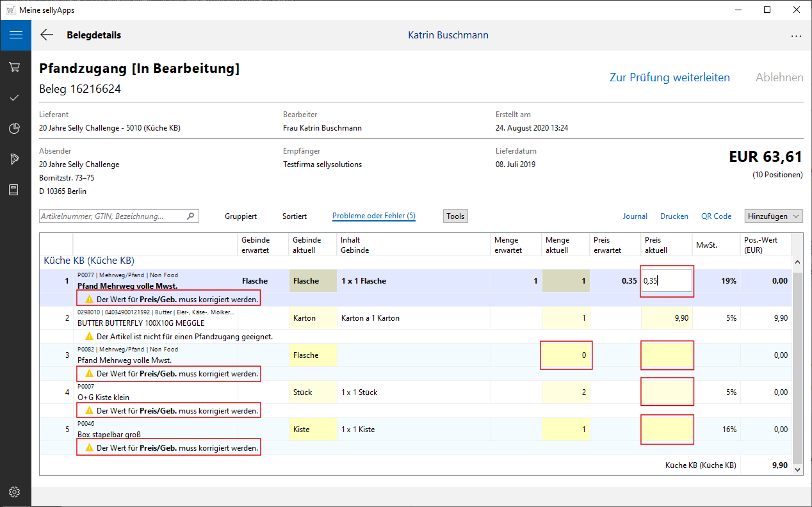Click the Drucken link
Image resolution: width=812 pixels, height=507 pixels.
[x=674, y=216]
